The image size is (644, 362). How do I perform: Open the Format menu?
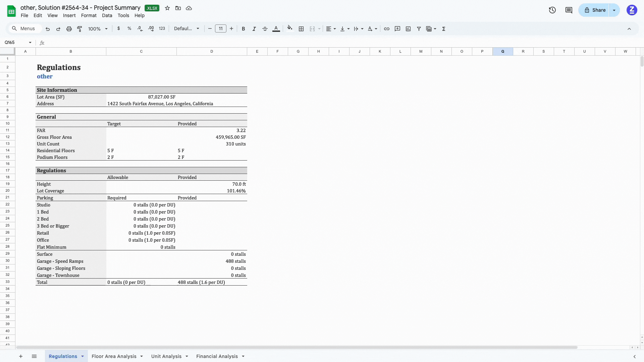coord(89,15)
